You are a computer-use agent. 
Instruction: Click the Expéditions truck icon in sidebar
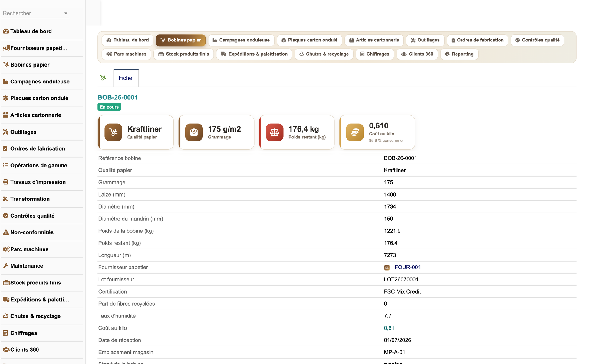coord(6,300)
